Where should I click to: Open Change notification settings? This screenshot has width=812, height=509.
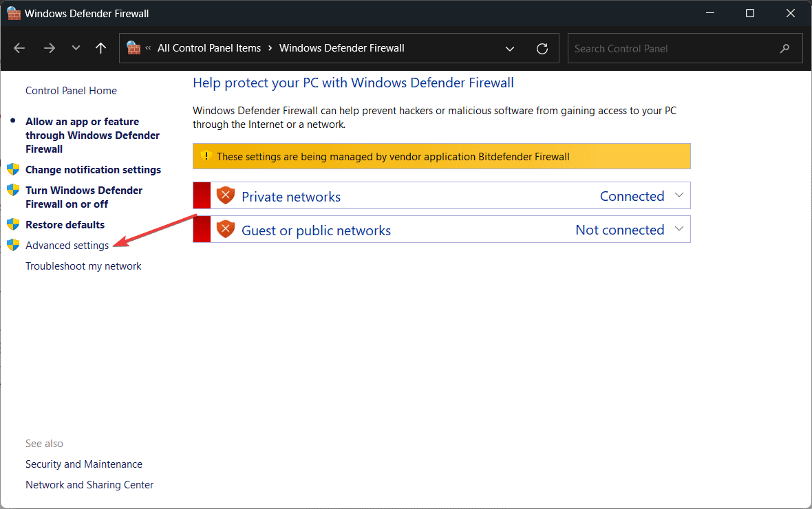click(x=93, y=170)
